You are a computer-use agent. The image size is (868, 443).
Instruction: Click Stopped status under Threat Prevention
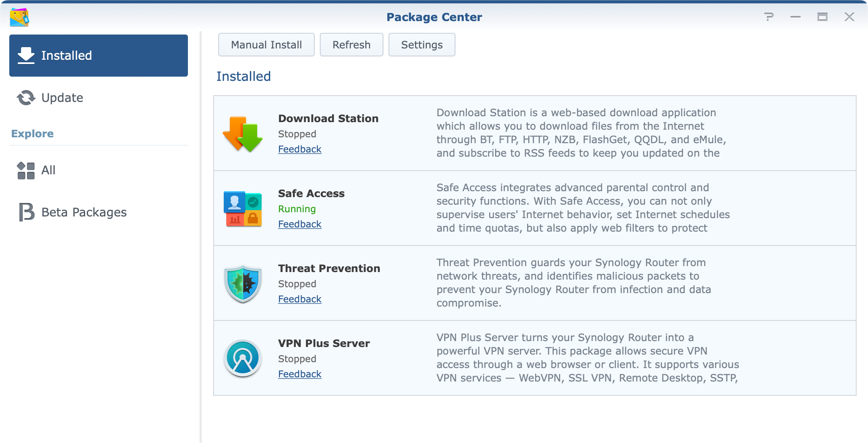[297, 284]
